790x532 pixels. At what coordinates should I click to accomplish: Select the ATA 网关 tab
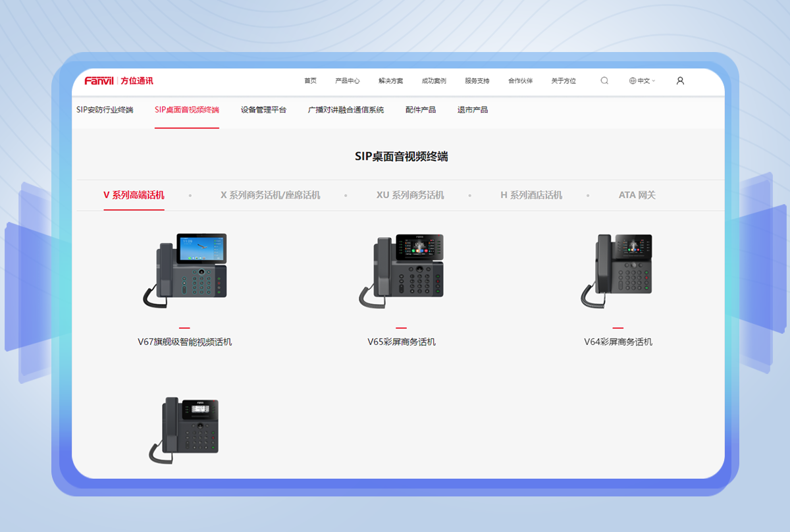point(636,195)
